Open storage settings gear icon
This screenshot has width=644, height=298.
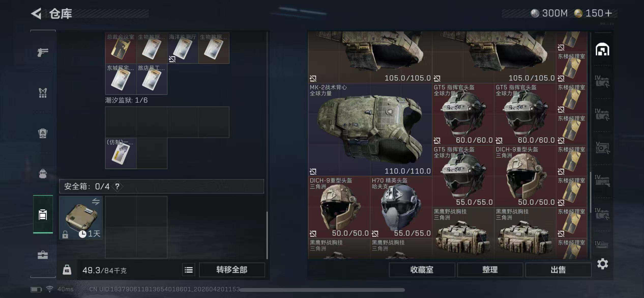[x=603, y=264]
